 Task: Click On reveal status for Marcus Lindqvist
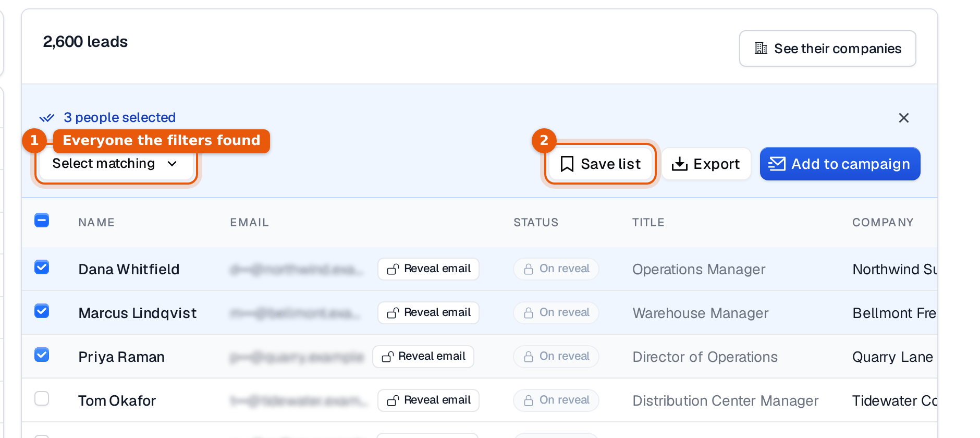point(556,313)
